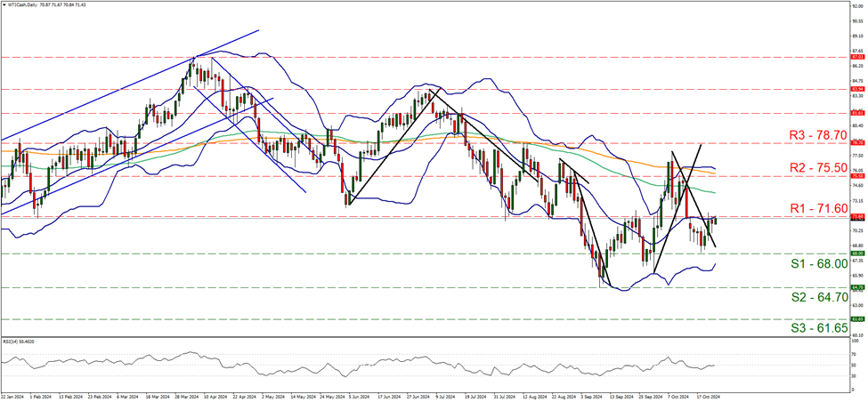Click the chart title 'WTICash,Daily' text

point(23,4)
